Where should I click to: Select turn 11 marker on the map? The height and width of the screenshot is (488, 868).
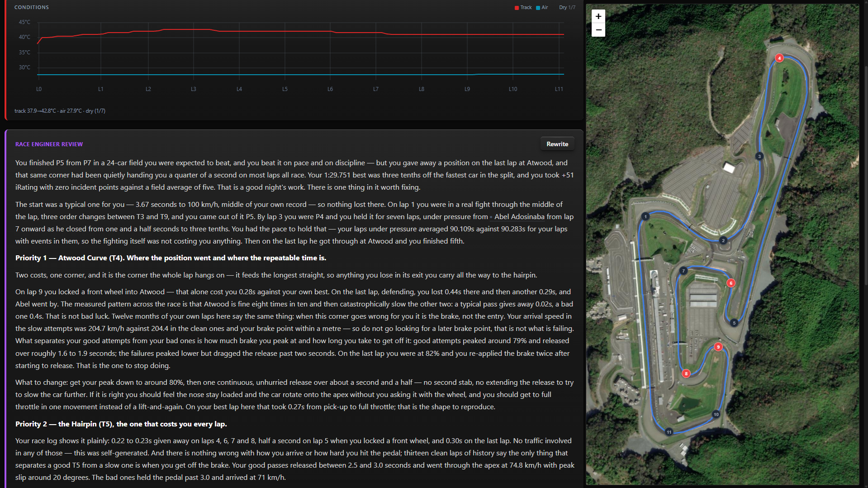tap(669, 432)
